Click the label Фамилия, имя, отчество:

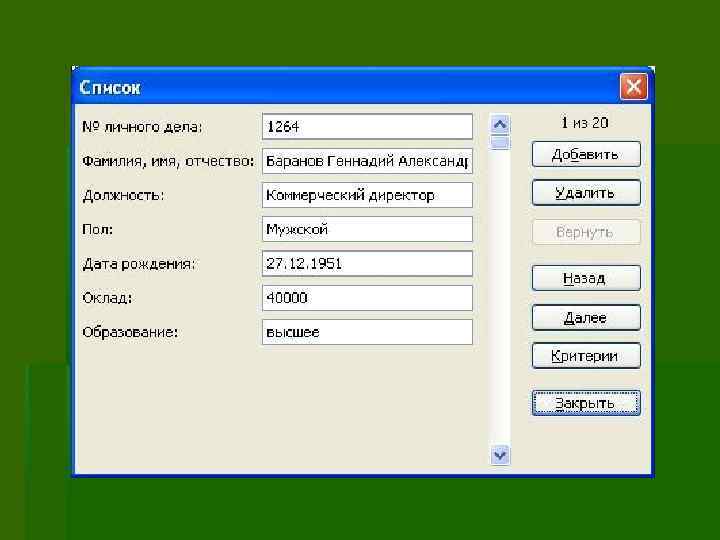click(168, 161)
